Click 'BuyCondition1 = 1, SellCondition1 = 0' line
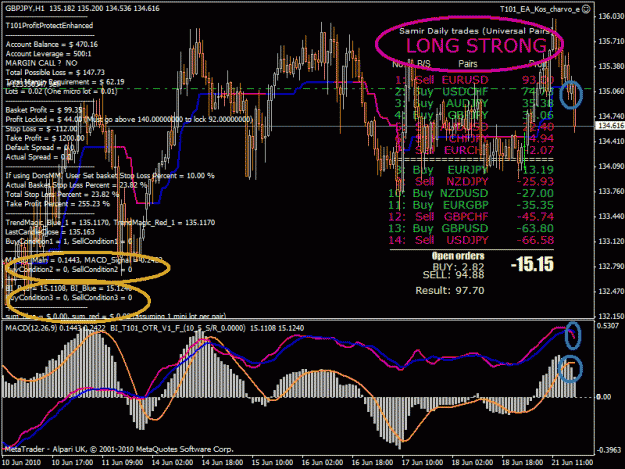This screenshot has width=625, height=469. tap(69, 241)
